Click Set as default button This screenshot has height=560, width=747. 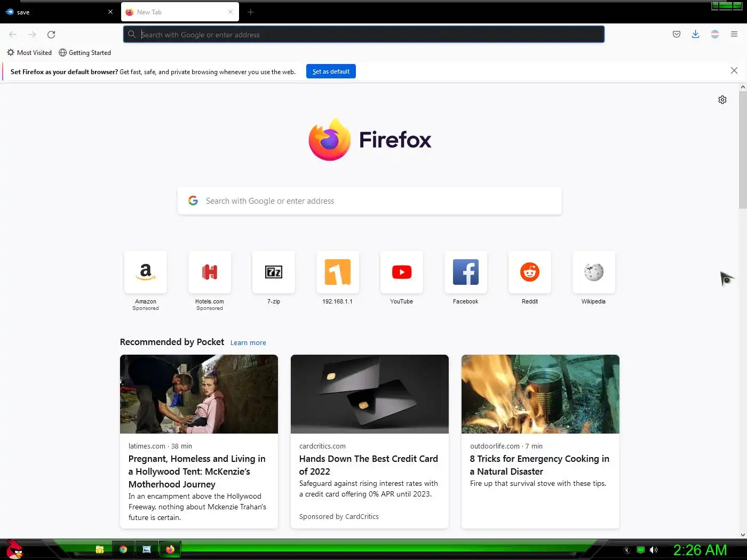pos(331,71)
